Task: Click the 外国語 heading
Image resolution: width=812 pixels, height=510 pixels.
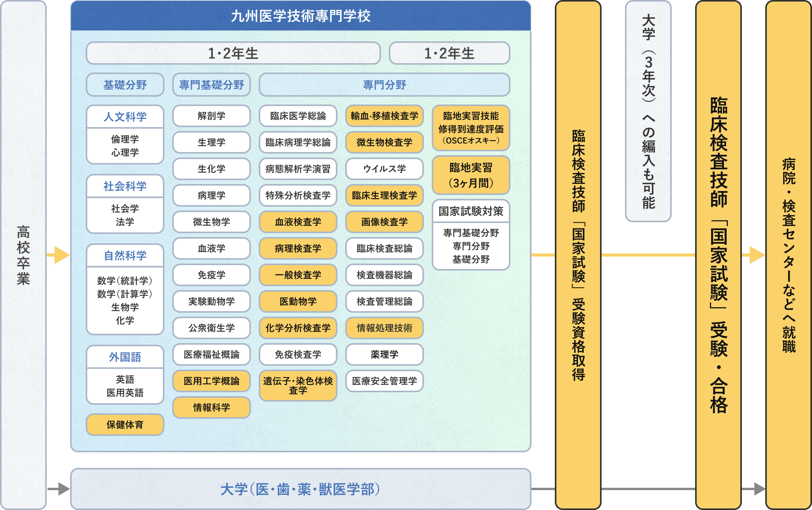Action: click(x=125, y=357)
